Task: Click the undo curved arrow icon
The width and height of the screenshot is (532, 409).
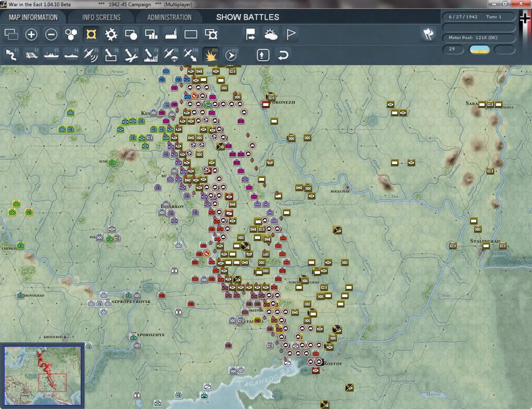Action: coord(283,55)
